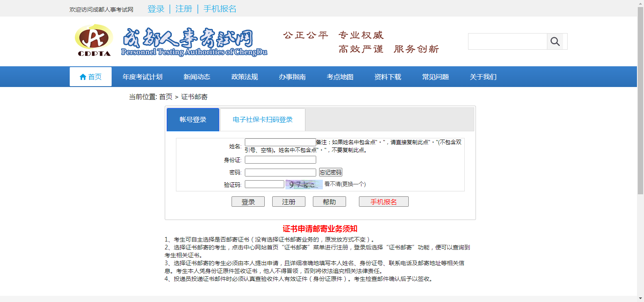The height and width of the screenshot is (302, 644).
Task: Select 政策法规 in navigation bar
Action: pyautogui.click(x=244, y=77)
